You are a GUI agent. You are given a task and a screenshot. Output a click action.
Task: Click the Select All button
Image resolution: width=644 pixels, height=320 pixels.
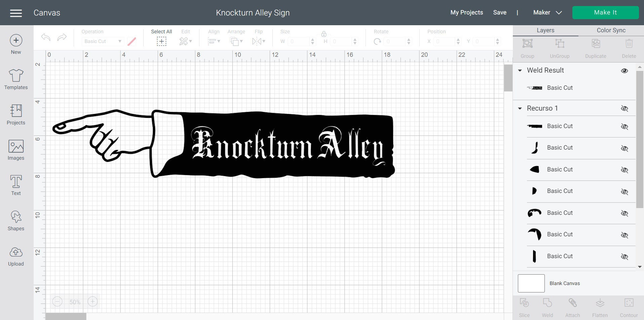point(161,37)
